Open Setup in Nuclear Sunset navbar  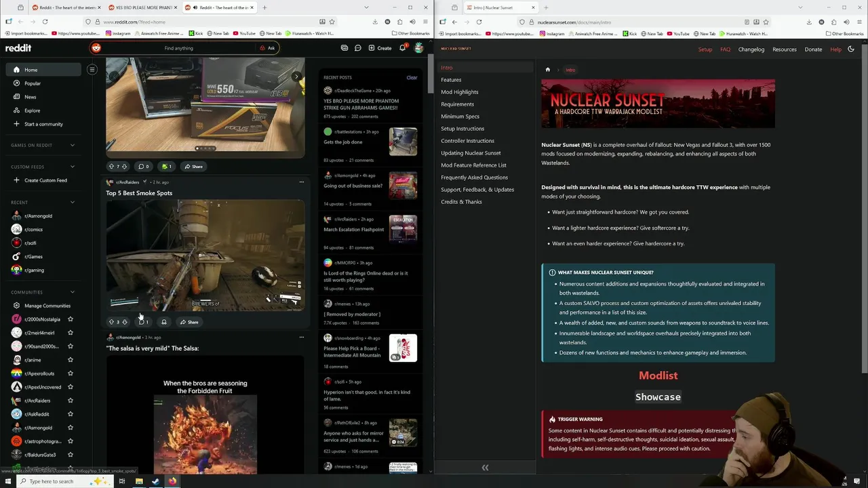pos(705,49)
